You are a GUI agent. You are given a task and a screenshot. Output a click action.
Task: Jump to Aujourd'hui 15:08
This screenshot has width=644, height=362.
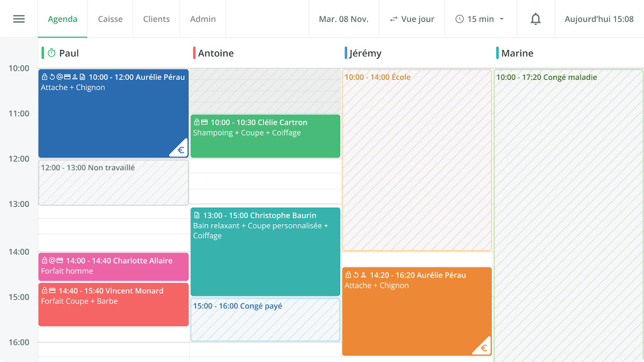click(x=599, y=19)
